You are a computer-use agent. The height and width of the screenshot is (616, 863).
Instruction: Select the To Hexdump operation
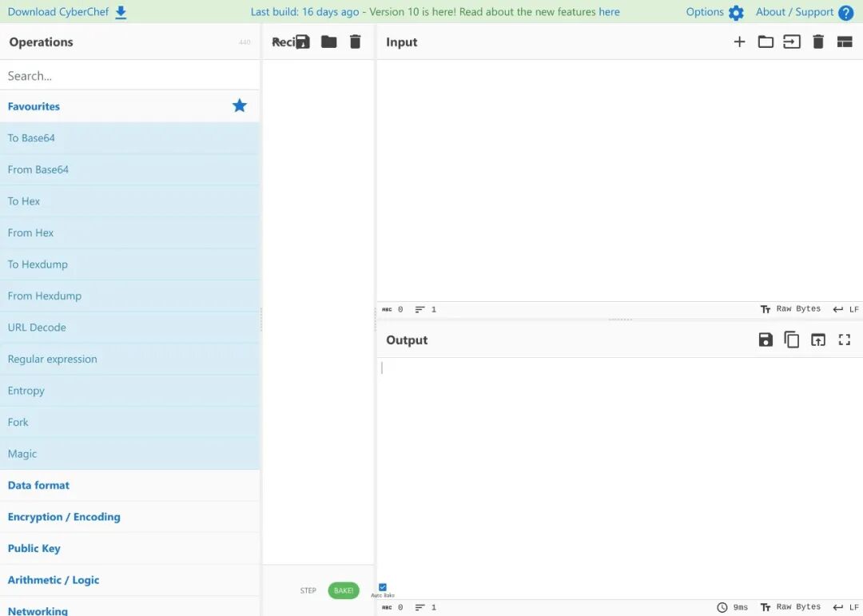(130, 264)
